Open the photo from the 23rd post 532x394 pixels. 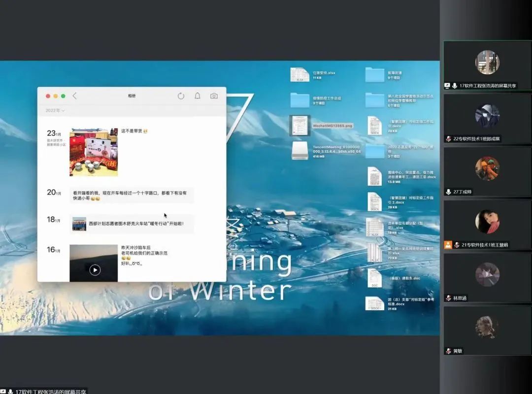[x=94, y=152]
